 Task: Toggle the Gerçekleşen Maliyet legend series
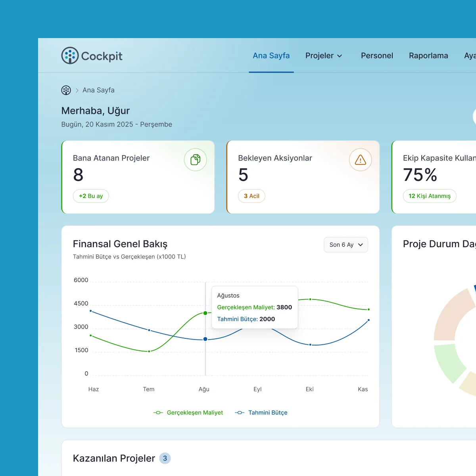pos(188,413)
